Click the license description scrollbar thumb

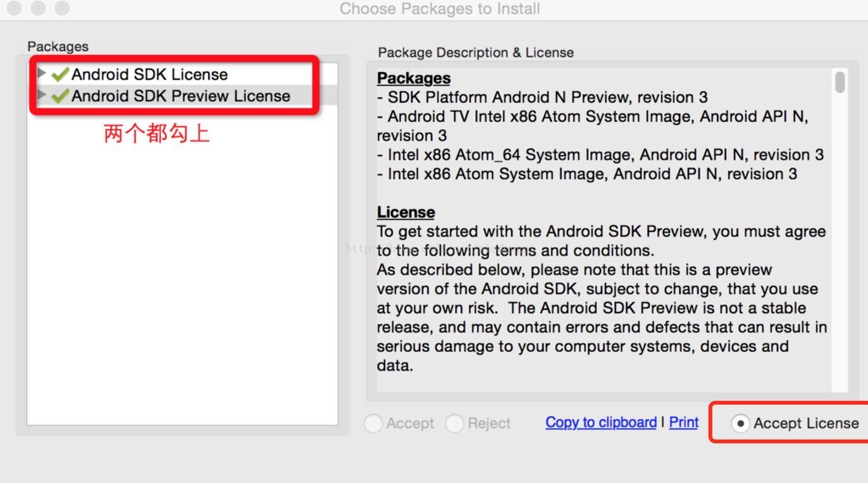point(840,82)
